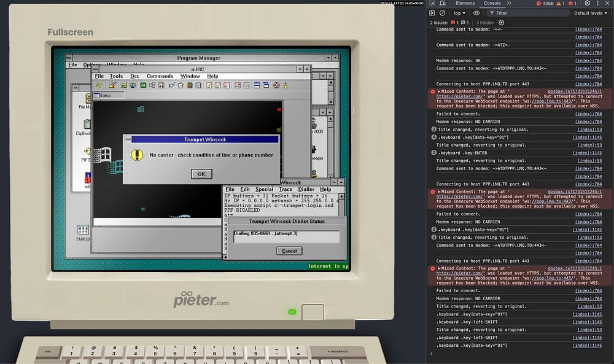Open the top JavaScript context dropdown
The width and height of the screenshot is (614, 364).
click(459, 13)
